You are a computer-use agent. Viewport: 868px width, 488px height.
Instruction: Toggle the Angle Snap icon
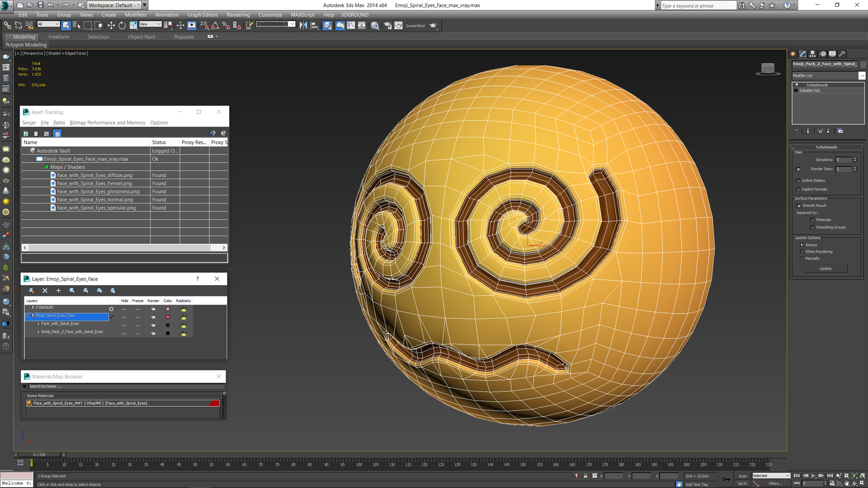(x=215, y=26)
